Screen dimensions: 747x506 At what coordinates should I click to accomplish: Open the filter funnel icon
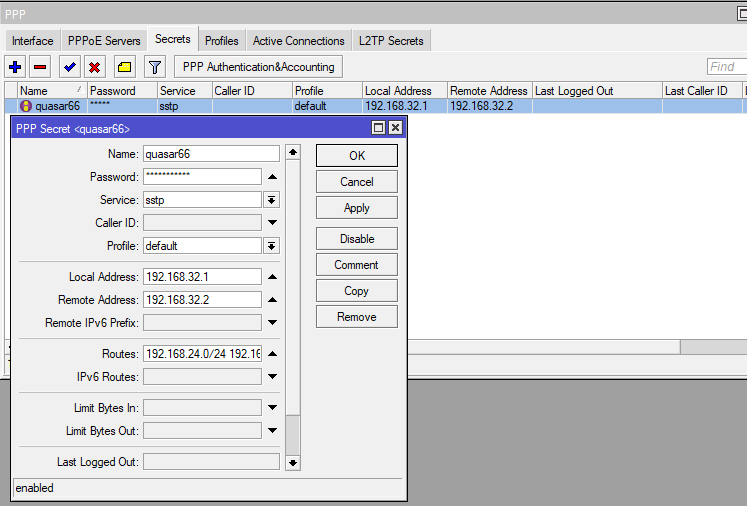pyautogui.click(x=155, y=67)
